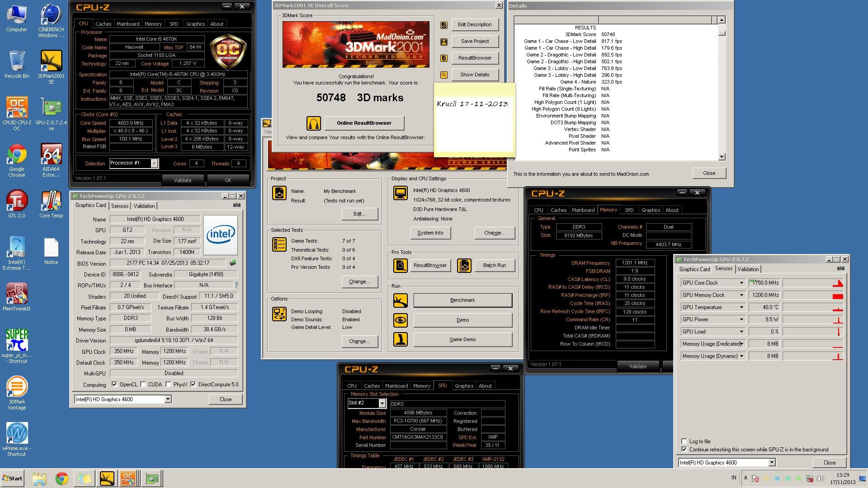Launch the CPUID CPU-Z OC desktop shortcut

[x=17, y=113]
